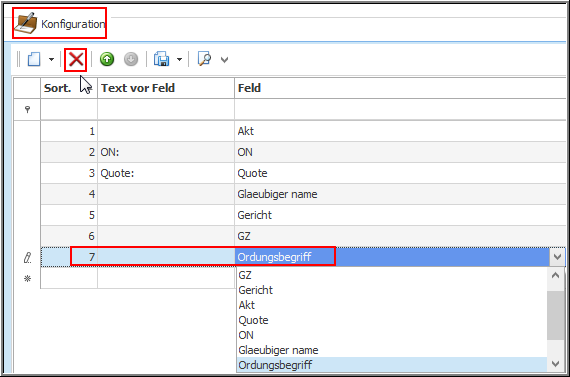Viewport: 570px width, 377px height.
Task: Select the Glaeubiger name cell in row 4
Action: (400, 194)
